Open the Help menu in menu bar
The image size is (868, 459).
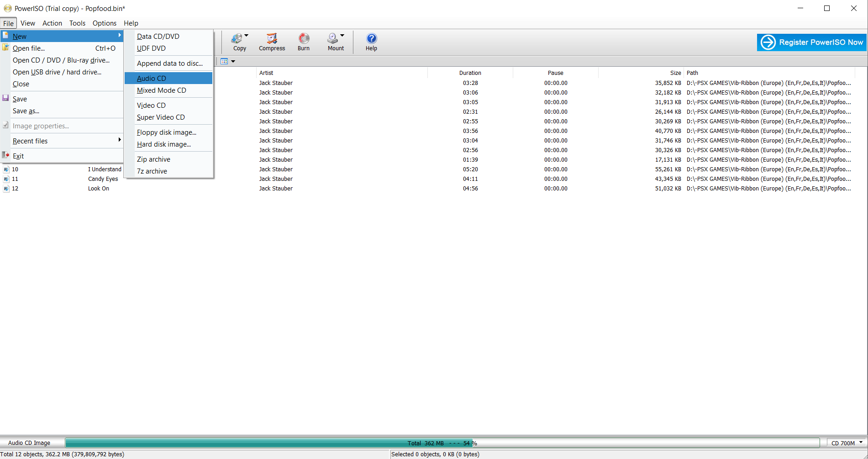pos(131,23)
